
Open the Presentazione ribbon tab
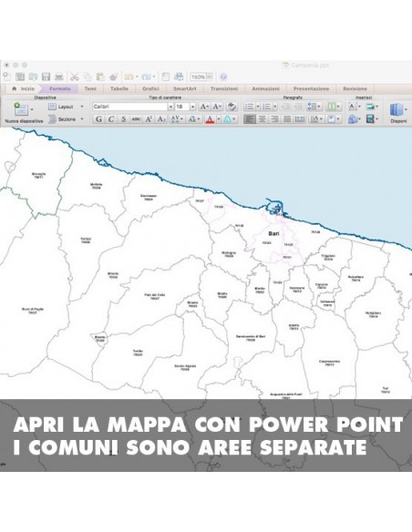tap(311, 88)
